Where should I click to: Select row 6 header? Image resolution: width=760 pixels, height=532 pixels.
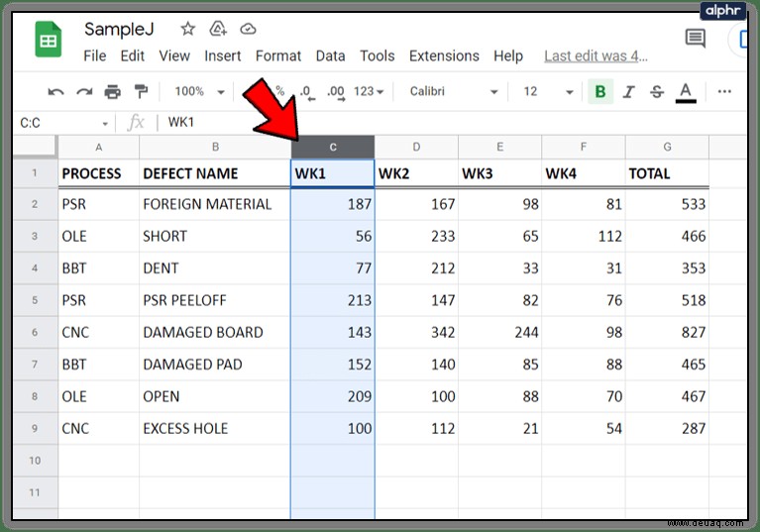click(x=35, y=333)
